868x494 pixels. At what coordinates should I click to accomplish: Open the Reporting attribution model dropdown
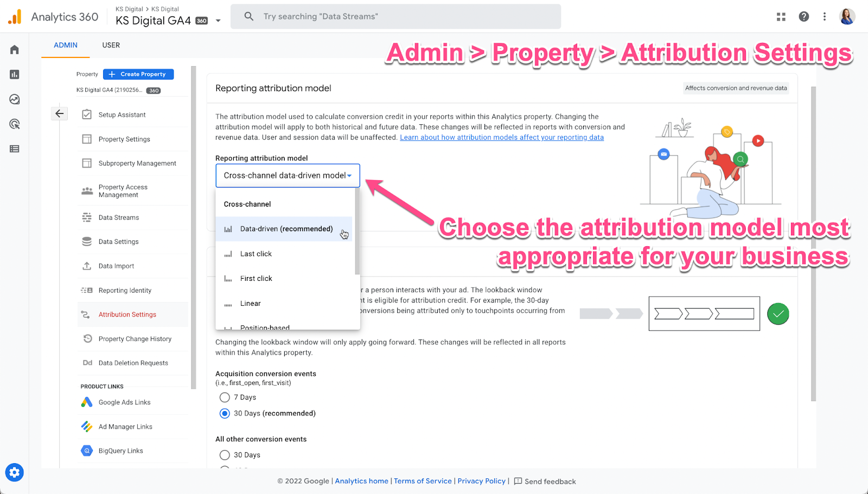288,176
